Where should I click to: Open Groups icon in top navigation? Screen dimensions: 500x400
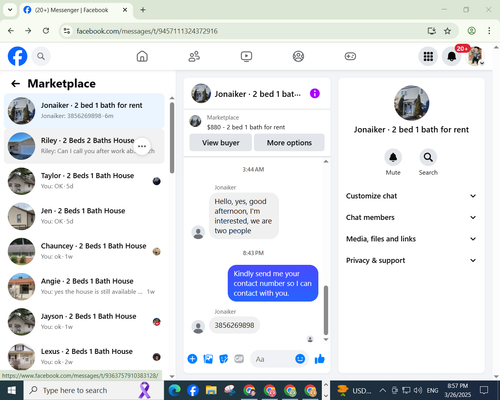click(298, 56)
